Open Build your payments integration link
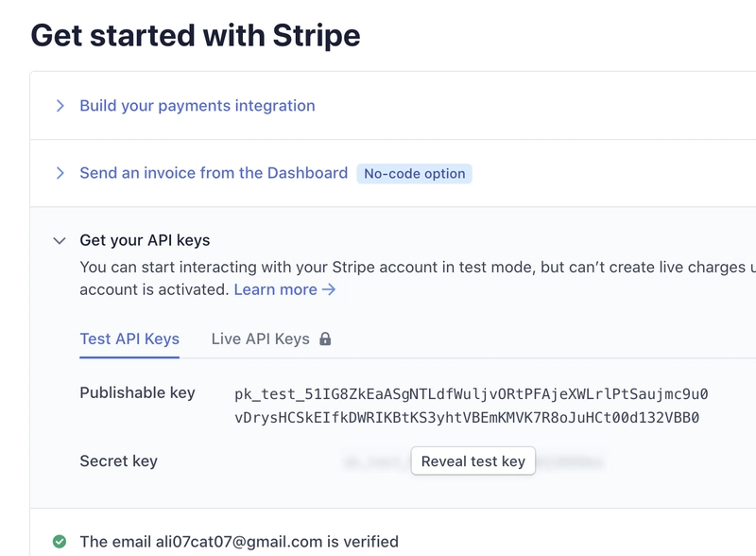756x556 pixels. pos(198,106)
